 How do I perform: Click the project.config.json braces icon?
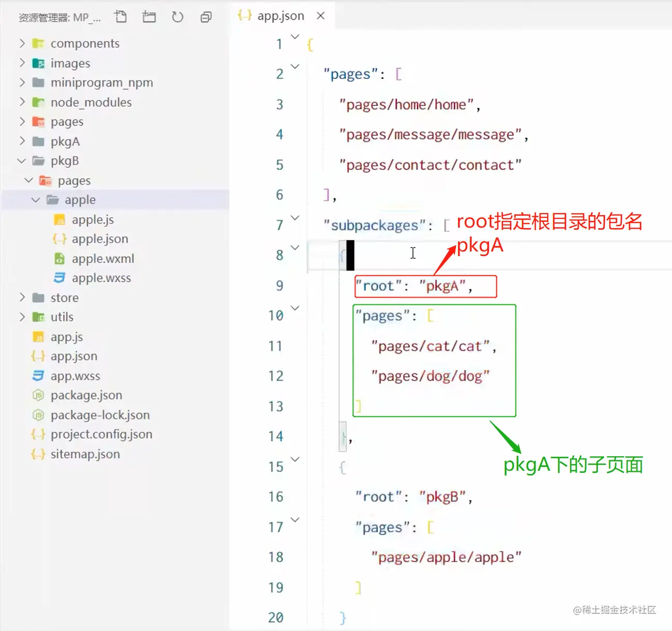(x=38, y=434)
